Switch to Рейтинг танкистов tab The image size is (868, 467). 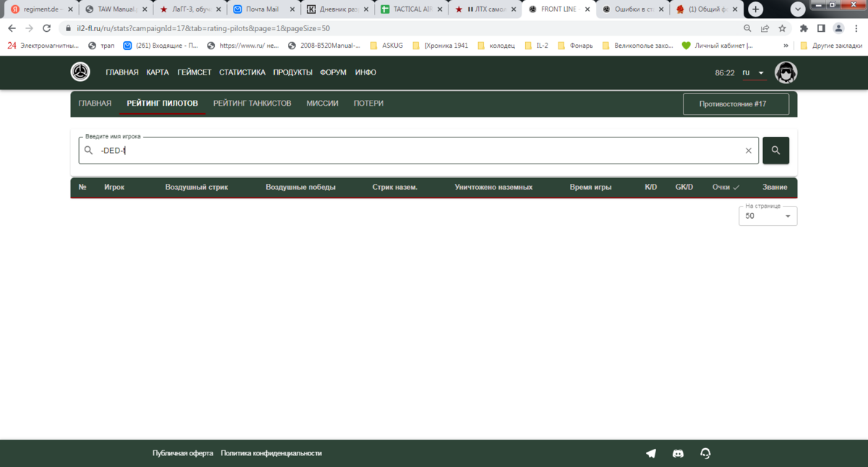coord(252,104)
